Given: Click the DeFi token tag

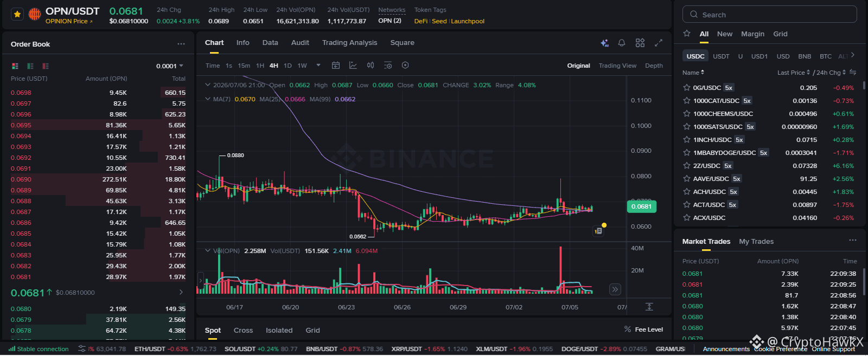Looking at the screenshot, I should click(x=420, y=21).
